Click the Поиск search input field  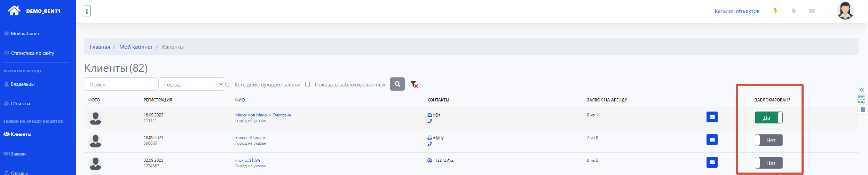121,84
